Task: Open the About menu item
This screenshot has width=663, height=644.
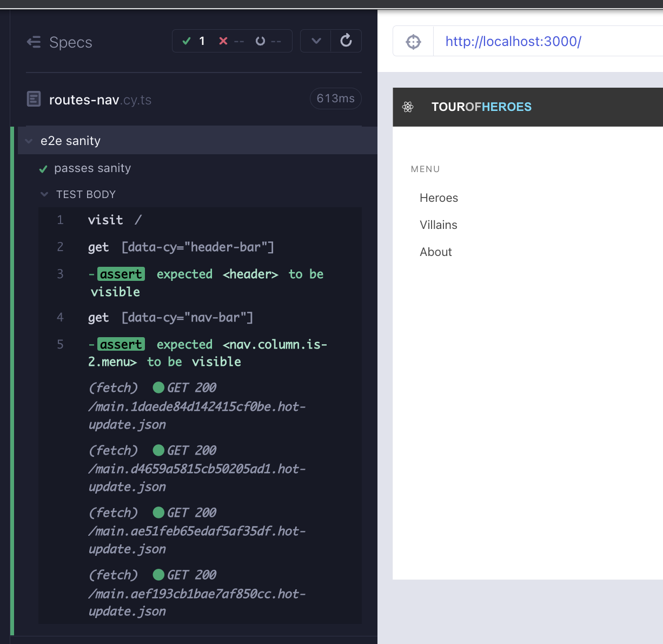Action: [436, 252]
